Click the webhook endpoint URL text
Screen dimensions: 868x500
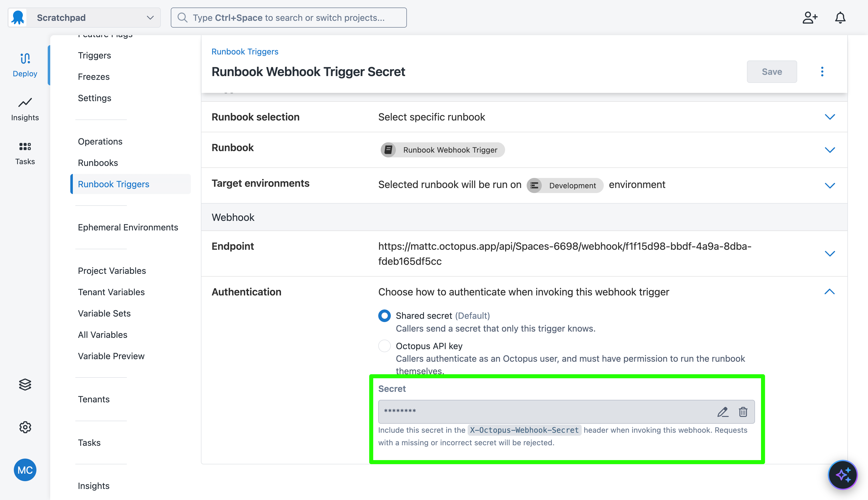pos(565,254)
